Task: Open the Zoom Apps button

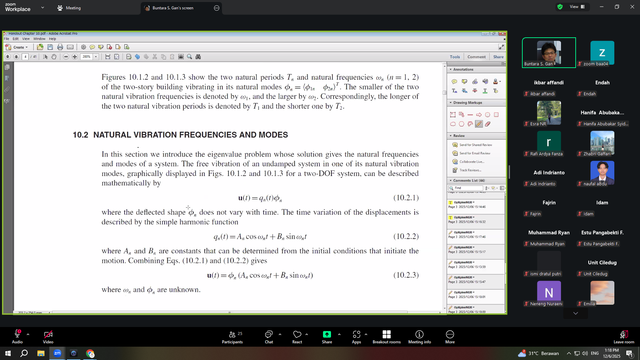Action: (356, 337)
